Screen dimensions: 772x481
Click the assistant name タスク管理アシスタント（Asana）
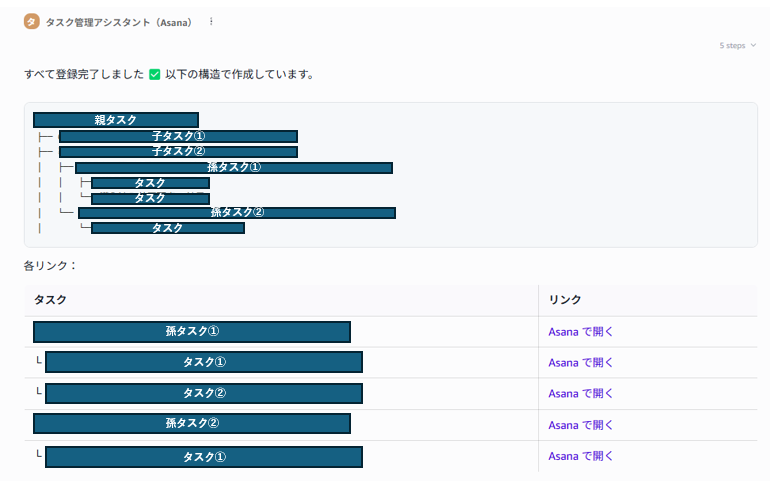pos(119,22)
